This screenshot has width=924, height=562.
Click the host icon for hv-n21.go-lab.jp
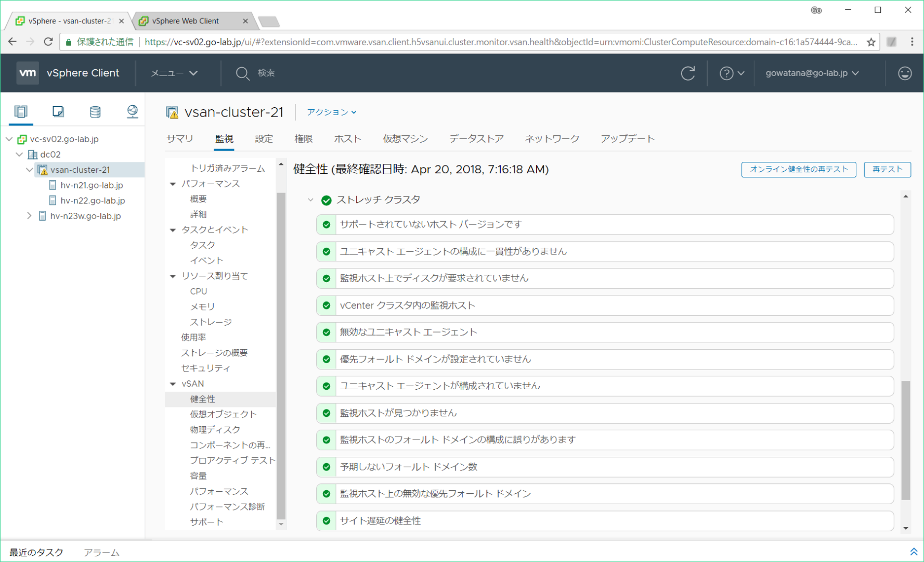(x=53, y=185)
